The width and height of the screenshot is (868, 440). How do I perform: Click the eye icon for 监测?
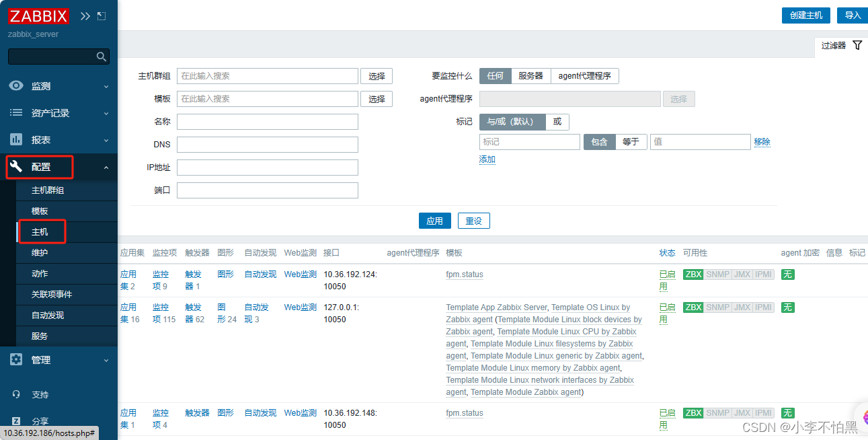pos(16,86)
